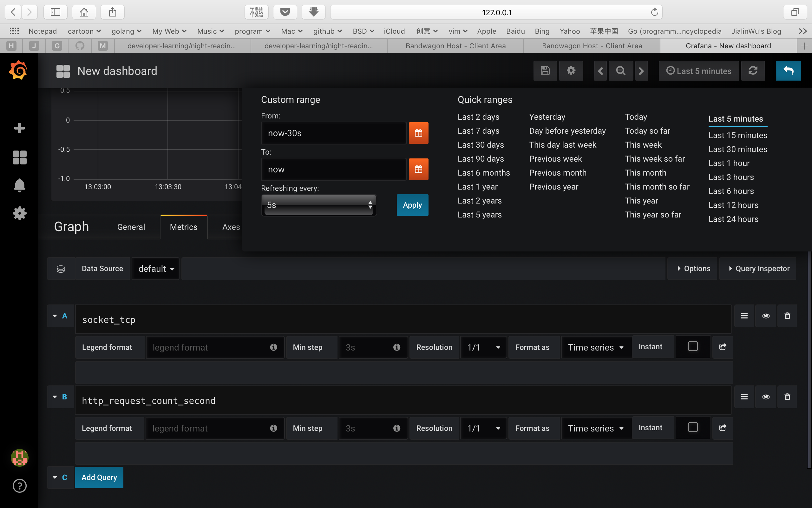Open the To date calendar picker
The height and width of the screenshot is (508, 812).
418,169
